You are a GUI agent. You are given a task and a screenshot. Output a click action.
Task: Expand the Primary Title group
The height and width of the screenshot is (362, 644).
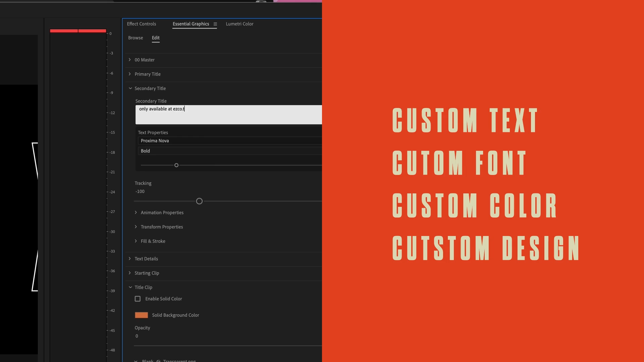[x=130, y=74]
